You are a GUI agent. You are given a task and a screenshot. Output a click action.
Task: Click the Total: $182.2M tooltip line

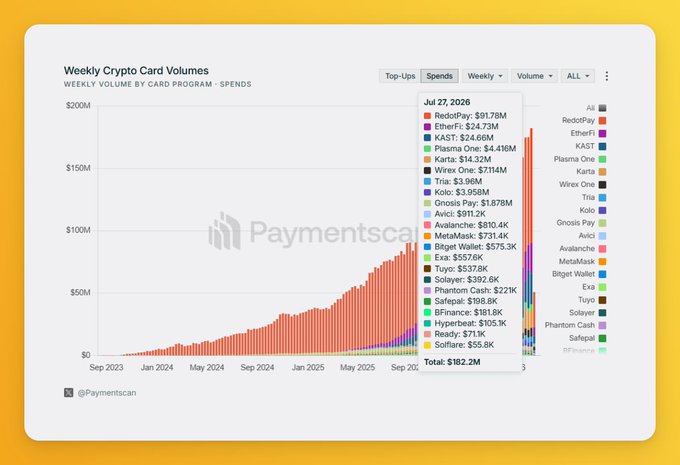(x=452, y=362)
